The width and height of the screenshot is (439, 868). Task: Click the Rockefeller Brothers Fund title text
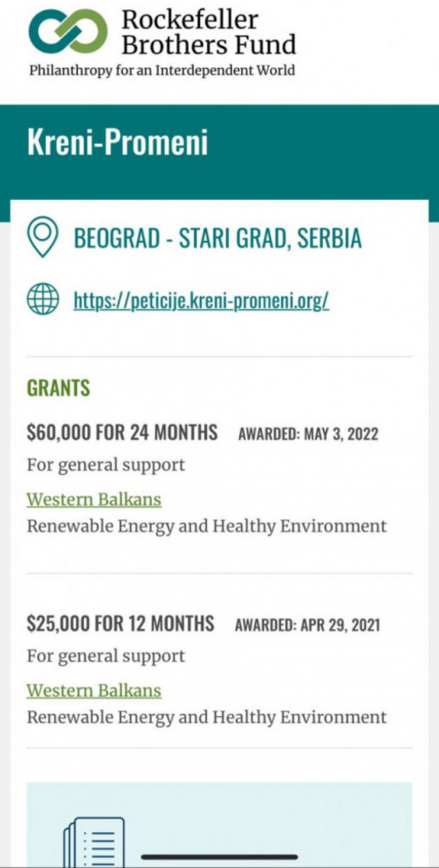coord(209,32)
